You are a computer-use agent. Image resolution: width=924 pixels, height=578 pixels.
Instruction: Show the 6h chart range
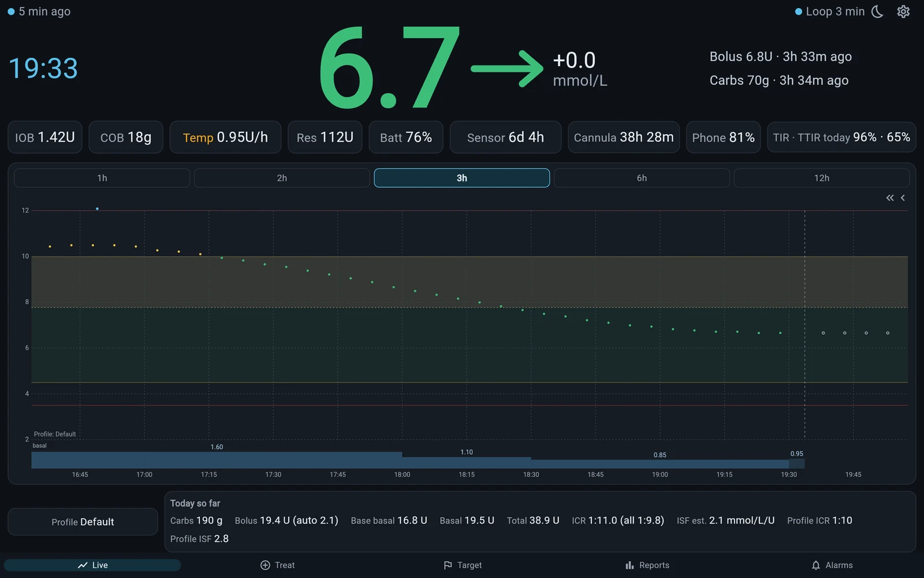[x=642, y=178]
